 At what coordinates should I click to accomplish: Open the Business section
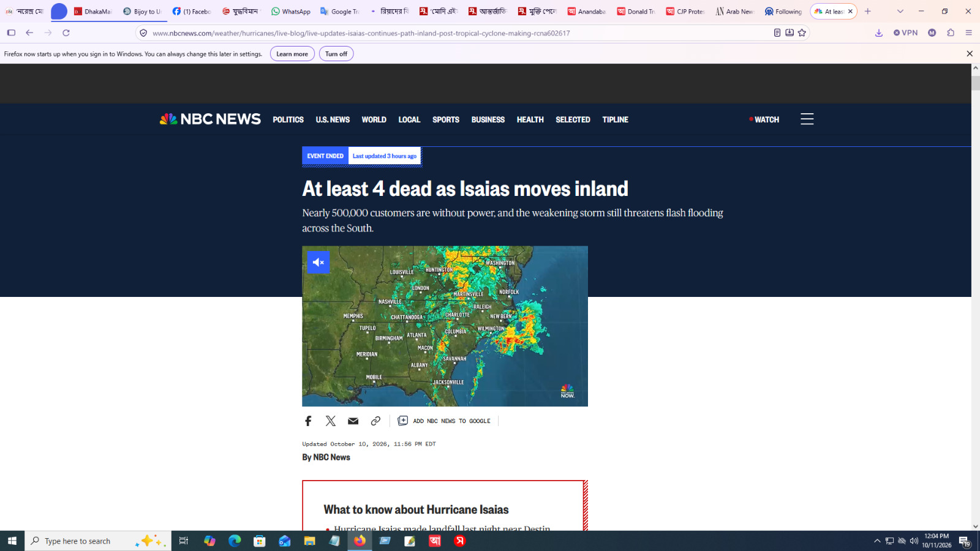tap(488, 120)
